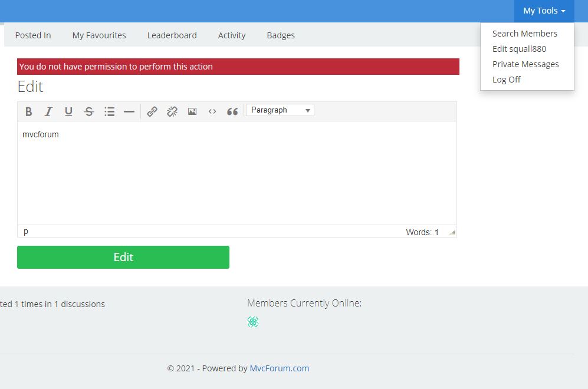Remove link with the unlink icon

(x=172, y=111)
